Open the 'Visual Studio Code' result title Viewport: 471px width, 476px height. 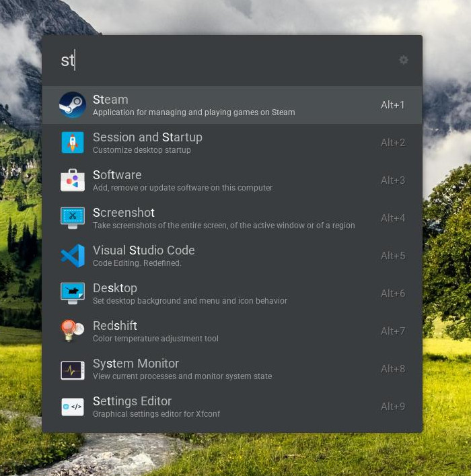tap(144, 250)
